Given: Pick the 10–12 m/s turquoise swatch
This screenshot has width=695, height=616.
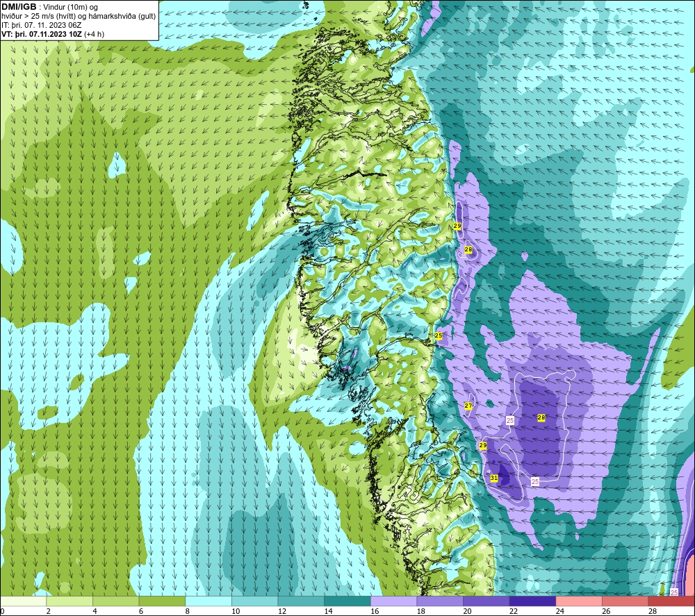Looking at the screenshot, I should pyautogui.click(x=255, y=601).
